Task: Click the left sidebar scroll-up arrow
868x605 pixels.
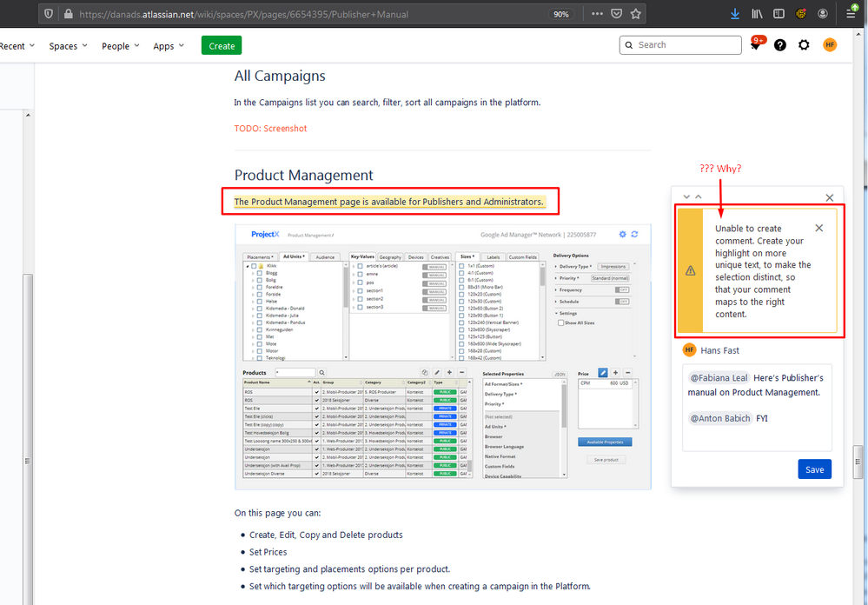Action: (x=28, y=116)
